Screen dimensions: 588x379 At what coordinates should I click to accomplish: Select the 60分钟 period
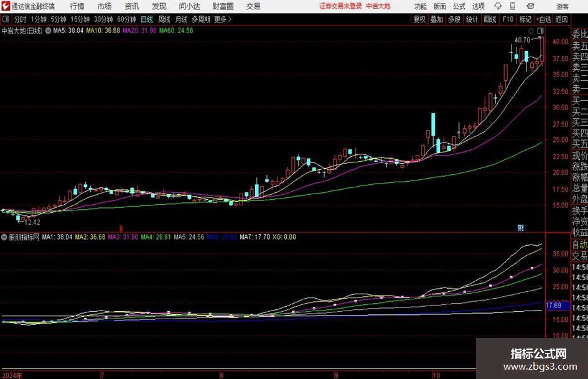[x=127, y=19]
